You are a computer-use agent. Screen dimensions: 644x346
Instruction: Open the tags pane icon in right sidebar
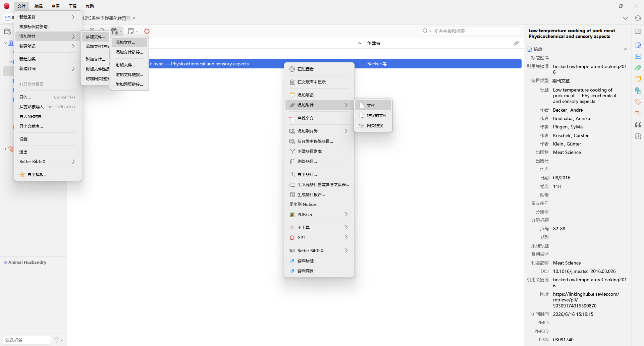(x=638, y=102)
